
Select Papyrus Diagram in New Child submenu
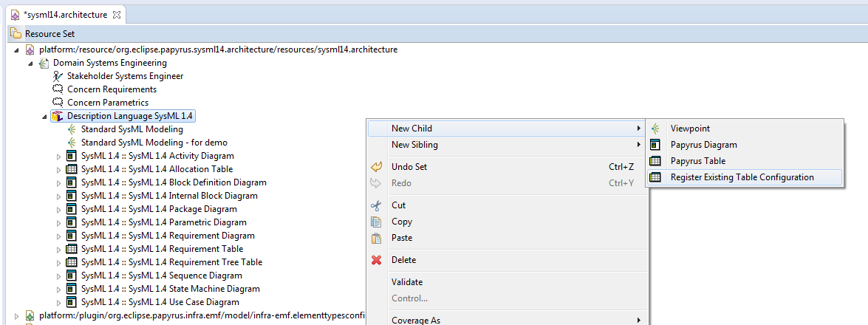pyautogui.click(x=744, y=145)
